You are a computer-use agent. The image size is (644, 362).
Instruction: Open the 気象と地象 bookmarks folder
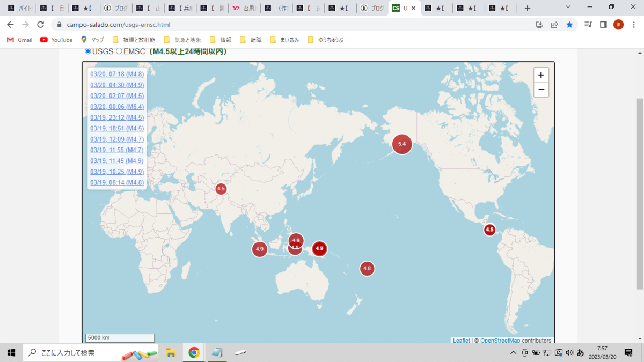click(x=182, y=40)
